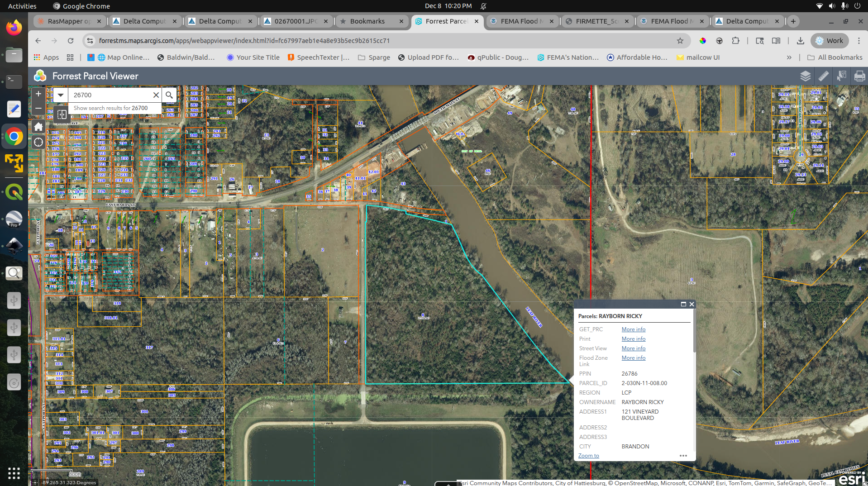This screenshot has width=868, height=486.
Task: Open the Select features tool
Action: [841, 76]
